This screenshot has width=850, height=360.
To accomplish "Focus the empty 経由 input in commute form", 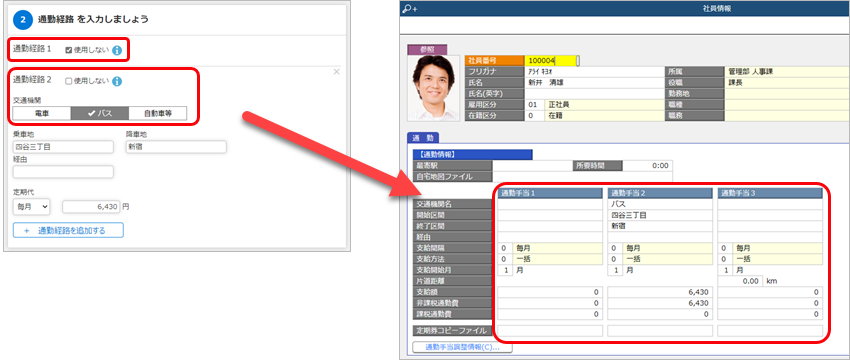I will 63,172.
